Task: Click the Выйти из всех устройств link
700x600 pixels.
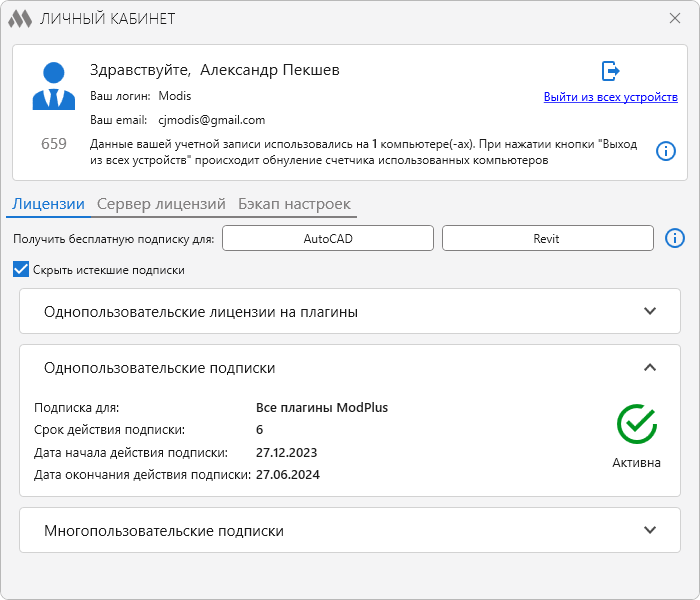Action: pos(610,97)
